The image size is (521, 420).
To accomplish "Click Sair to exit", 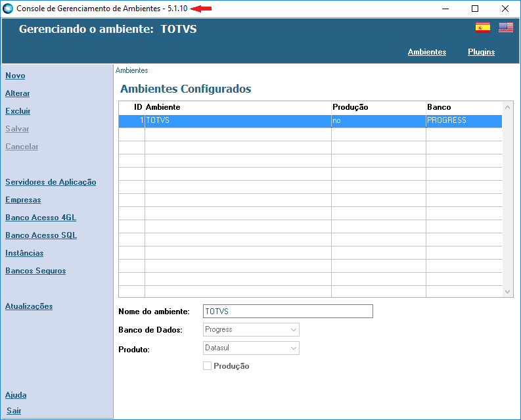I will tap(14, 411).
